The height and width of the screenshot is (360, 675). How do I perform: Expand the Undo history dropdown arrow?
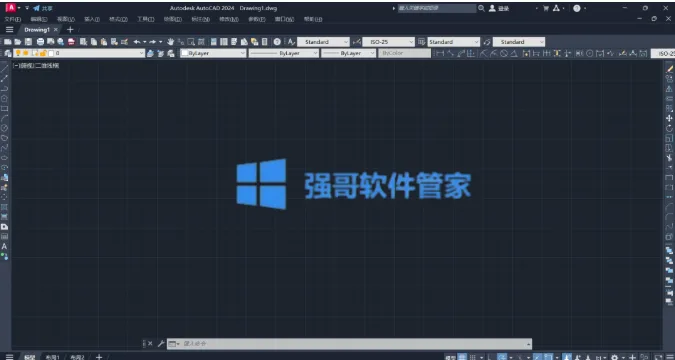tap(145, 42)
